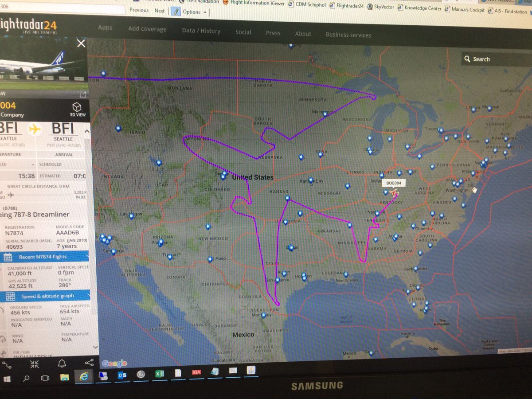The image size is (532, 399).
Task: Click the center-on-aircraft arrows icon
Action: [35, 364]
